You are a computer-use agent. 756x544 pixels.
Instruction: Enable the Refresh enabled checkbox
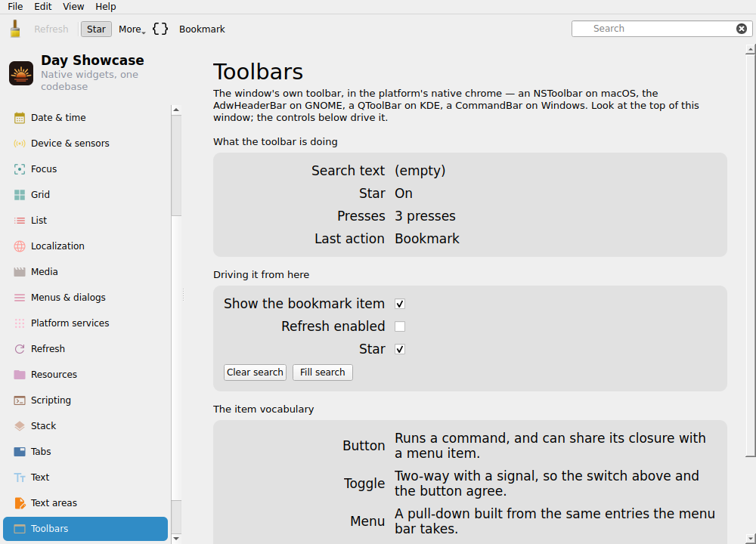coord(400,326)
